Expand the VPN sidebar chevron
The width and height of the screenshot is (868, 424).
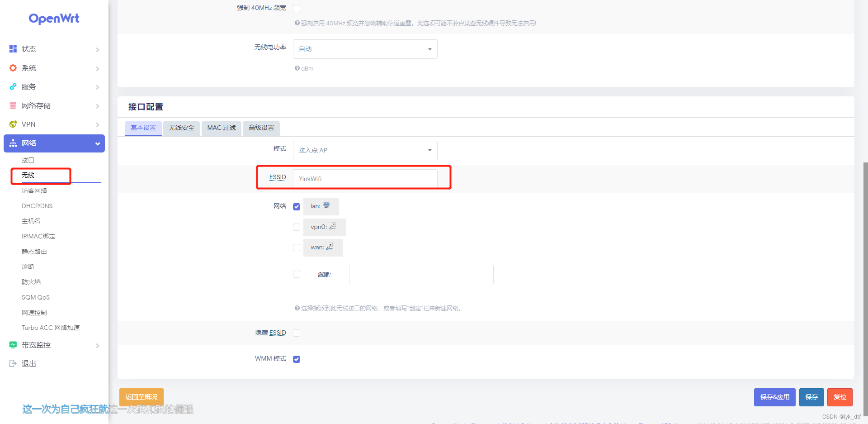(x=98, y=124)
